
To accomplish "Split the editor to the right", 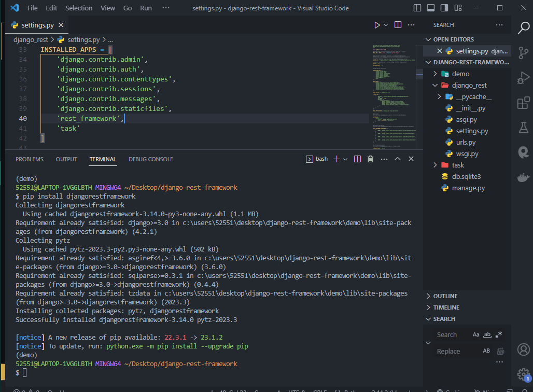I will (398, 25).
